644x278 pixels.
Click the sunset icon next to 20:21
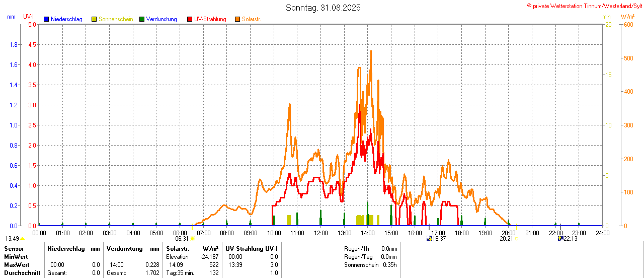(516, 239)
